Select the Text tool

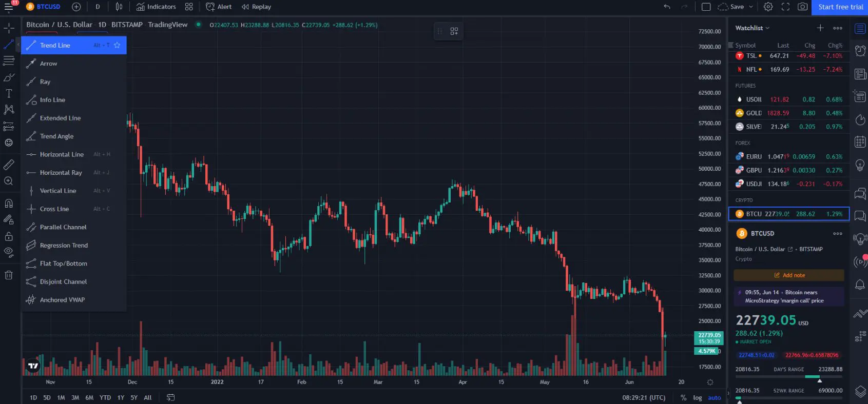(9, 93)
